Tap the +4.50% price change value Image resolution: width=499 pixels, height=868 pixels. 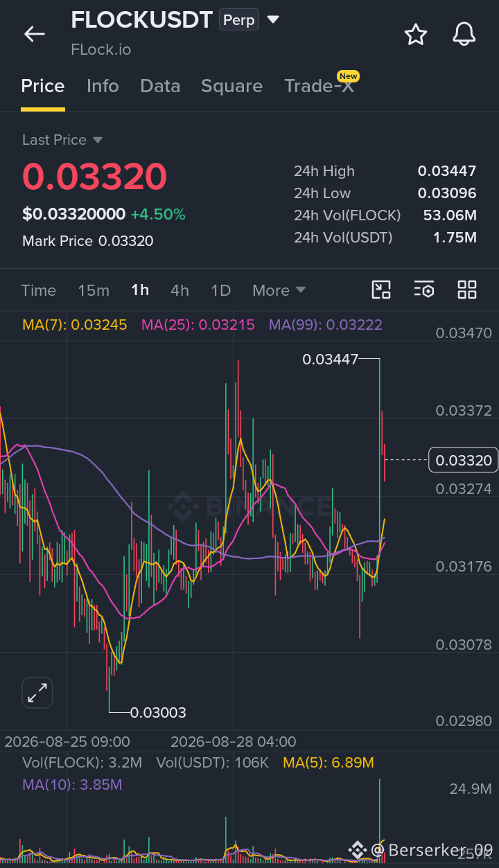point(158,214)
